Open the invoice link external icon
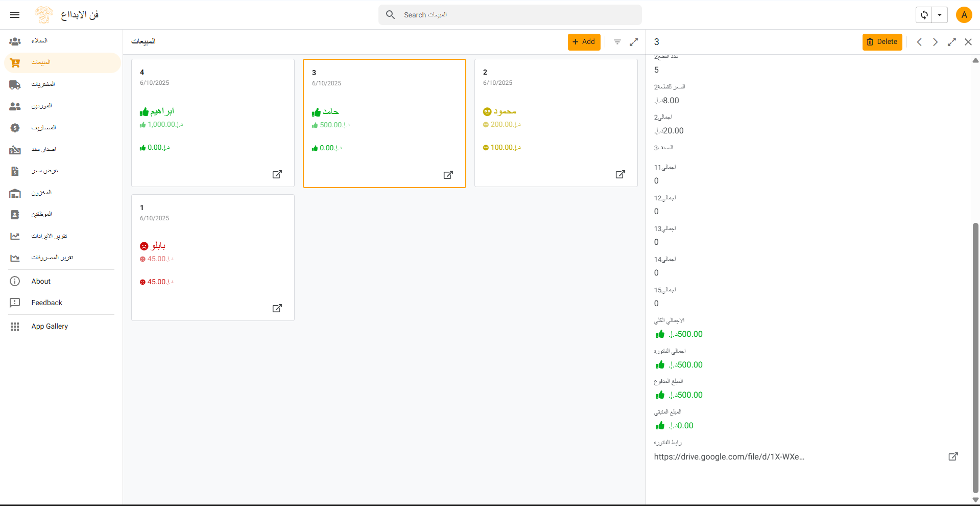980x506 pixels. pos(953,456)
